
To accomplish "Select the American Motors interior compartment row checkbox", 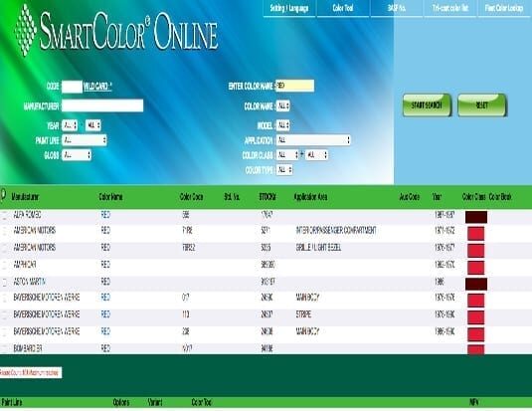I will (x=5, y=231).
